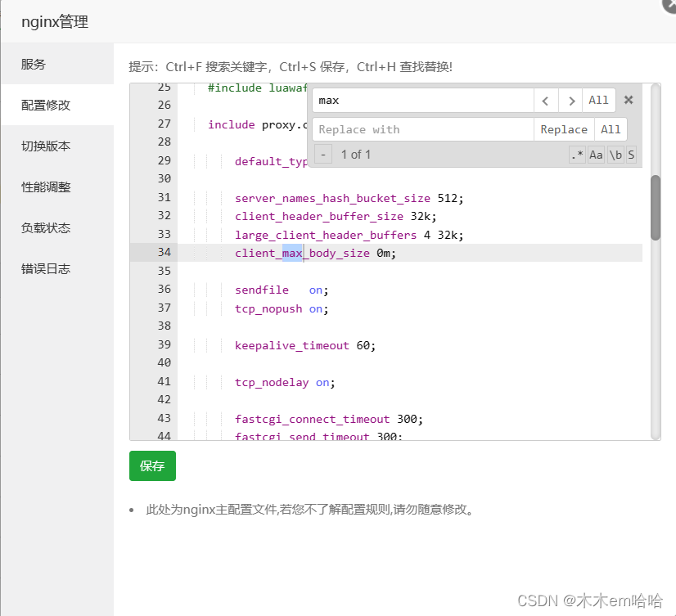Toggle whole word search (\b)
Image resolution: width=676 pixels, height=616 pixels.
coord(615,155)
